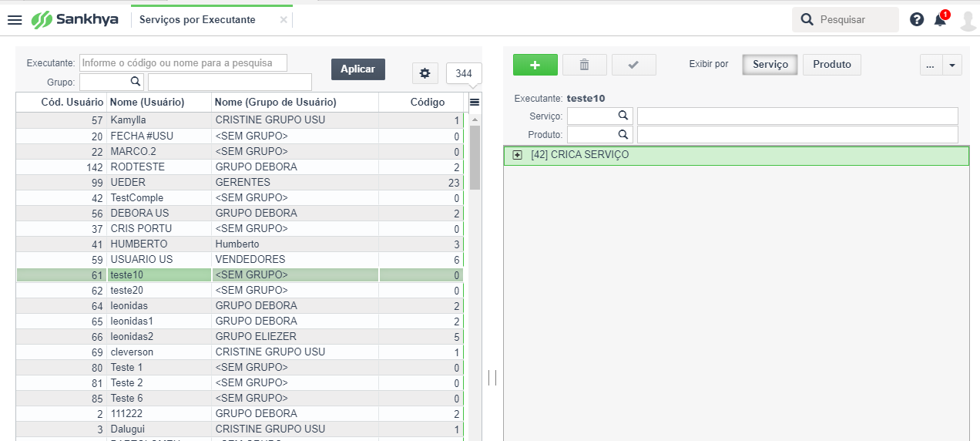Select the Kamylla user row
Image resolution: width=980 pixels, height=441 pixels.
point(240,120)
